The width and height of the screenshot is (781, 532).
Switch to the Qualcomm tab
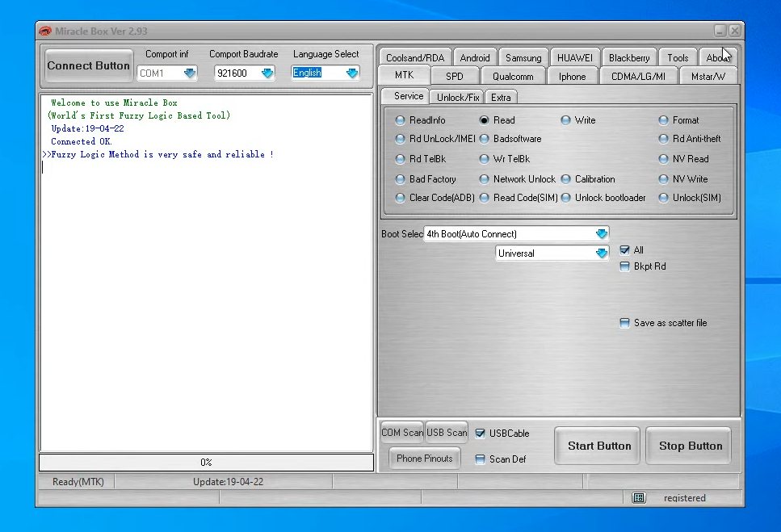point(513,76)
